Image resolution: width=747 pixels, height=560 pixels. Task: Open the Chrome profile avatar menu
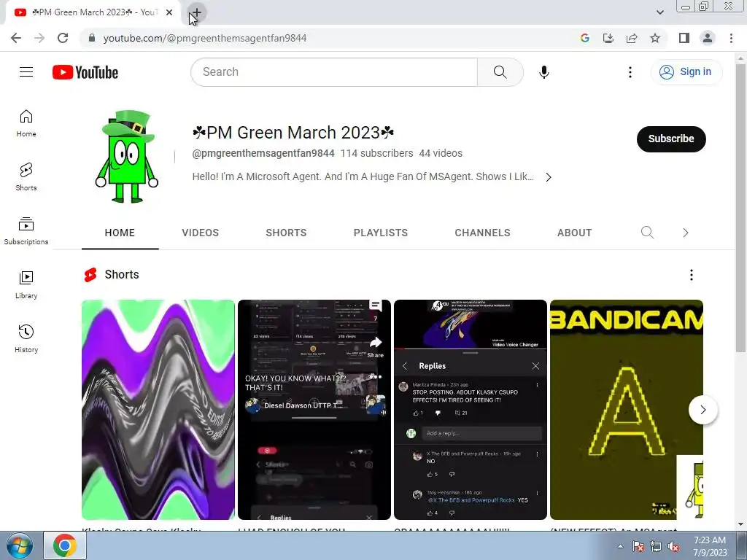coord(708,38)
